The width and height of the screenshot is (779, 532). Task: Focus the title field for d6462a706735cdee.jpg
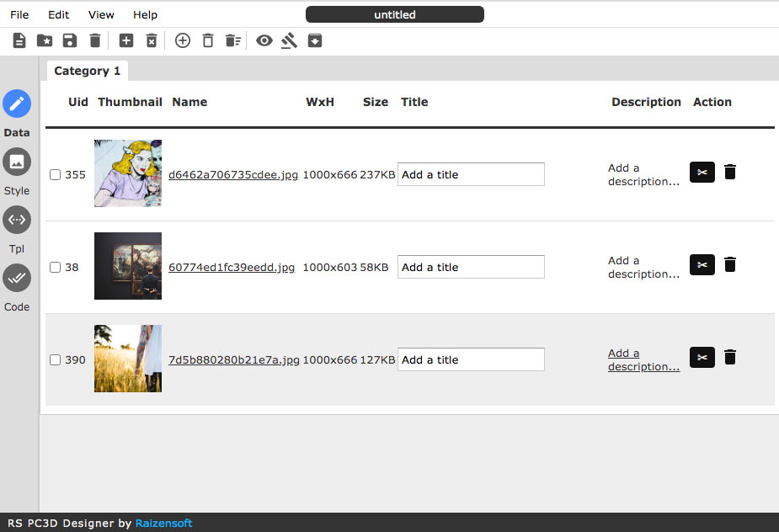pyautogui.click(x=471, y=174)
